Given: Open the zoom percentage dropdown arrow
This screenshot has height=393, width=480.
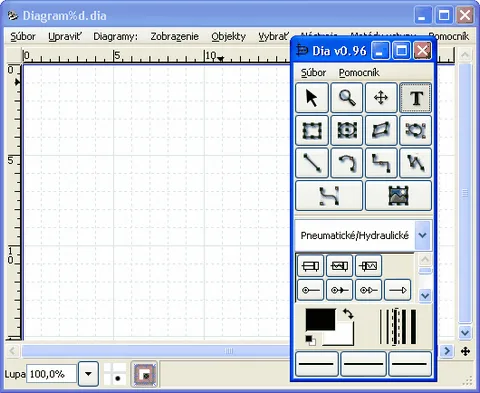Looking at the screenshot, I should [x=88, y=374].
